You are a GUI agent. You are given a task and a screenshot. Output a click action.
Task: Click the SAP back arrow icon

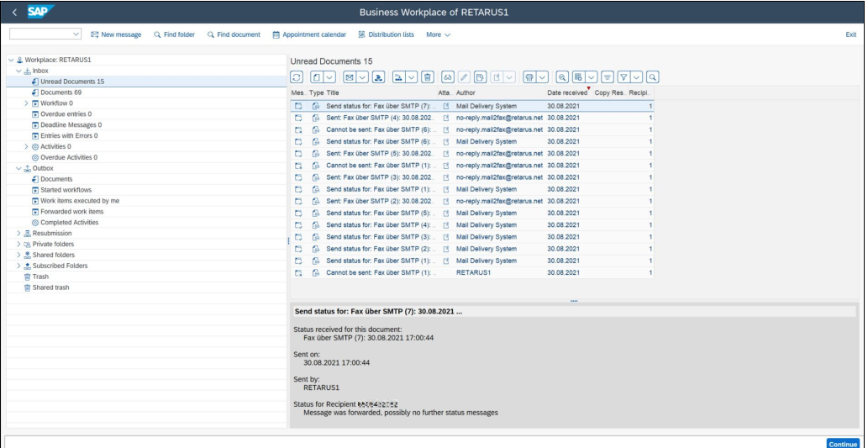point(14,12)
